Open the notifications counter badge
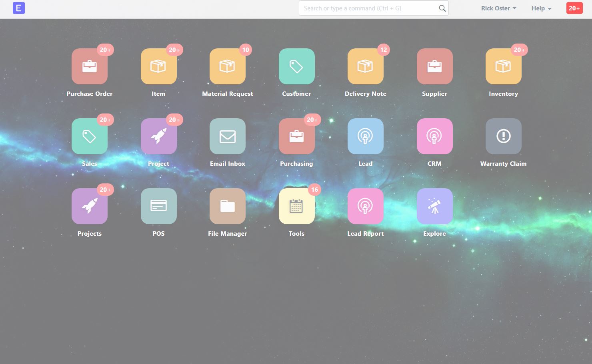The image size is (592, 364). pos(574,8)
